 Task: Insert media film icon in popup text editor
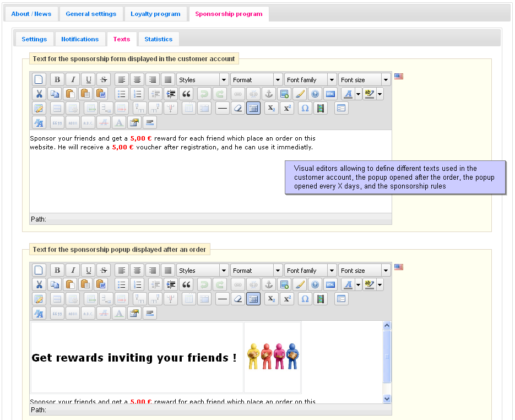tap(321, 299)
